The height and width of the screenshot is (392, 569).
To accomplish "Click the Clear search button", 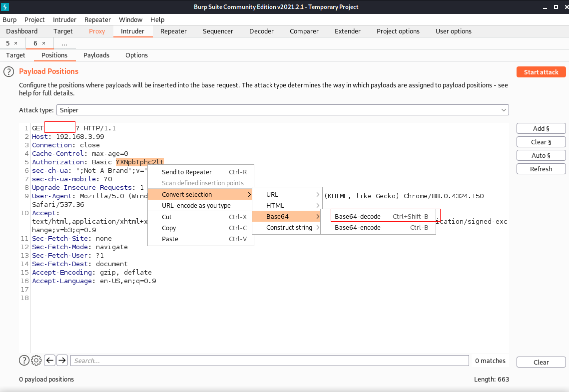I will pyautogui.click(x=541, y=362).
